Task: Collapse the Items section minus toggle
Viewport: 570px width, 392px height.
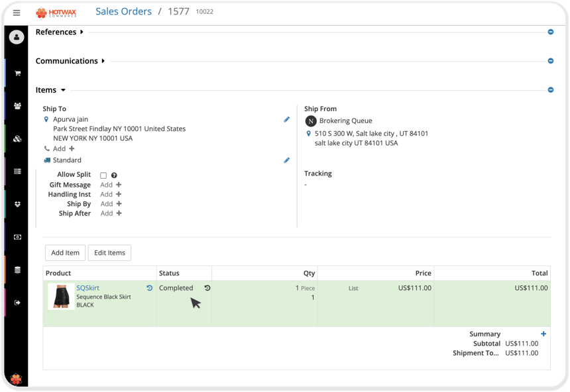Action: [551, 90]
